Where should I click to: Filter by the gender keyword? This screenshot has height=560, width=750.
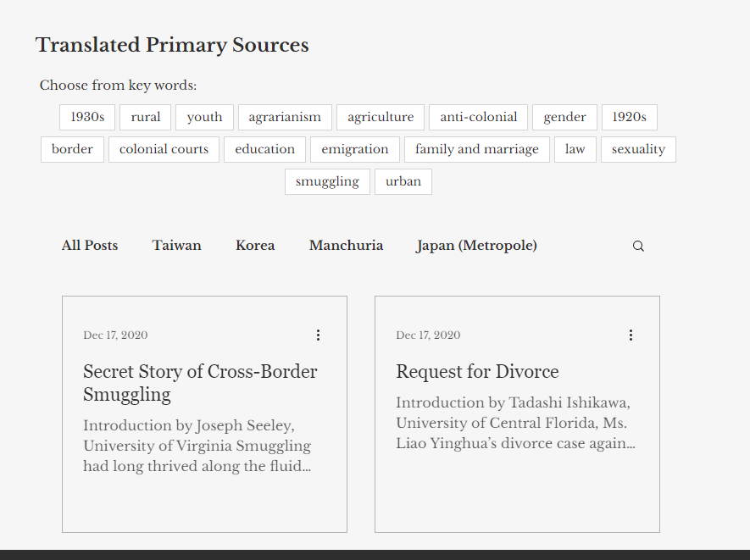564,117
